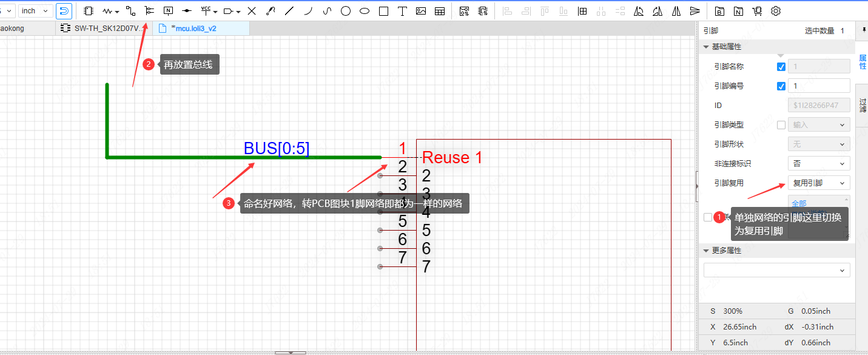Viewport: 868px width, 355px height.
Task: Select the bus placement tool
Action: coord(149,11)
